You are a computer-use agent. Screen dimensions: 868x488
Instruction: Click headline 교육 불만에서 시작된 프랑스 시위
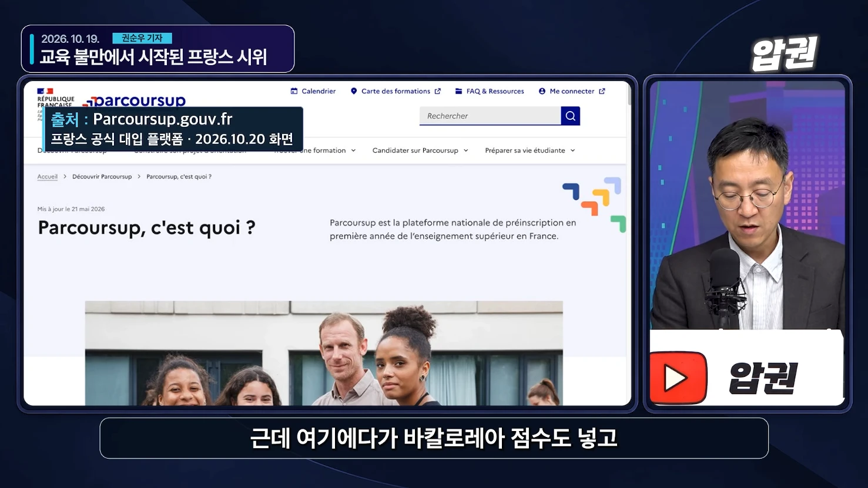(153, 57)
